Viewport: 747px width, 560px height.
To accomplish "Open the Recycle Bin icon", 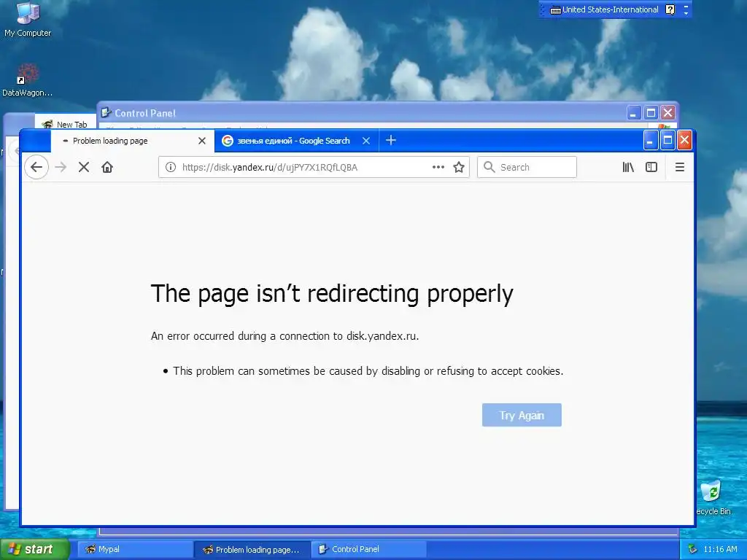I will pyautogui.click(x=713, y=498).
